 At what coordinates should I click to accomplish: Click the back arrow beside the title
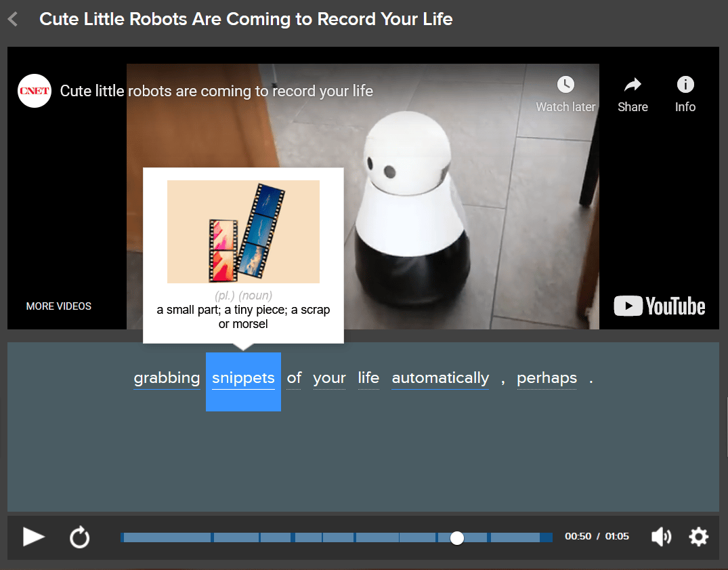point(13,19)
